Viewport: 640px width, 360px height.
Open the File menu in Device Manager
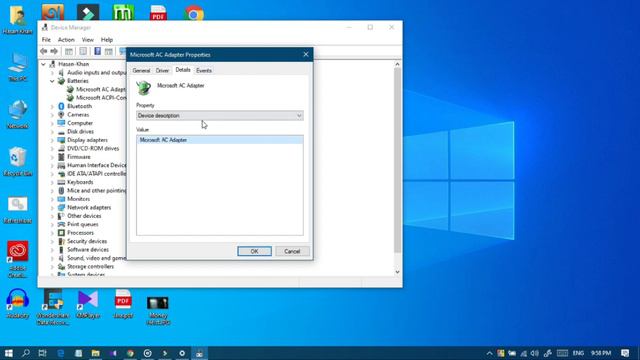[46, 40]
